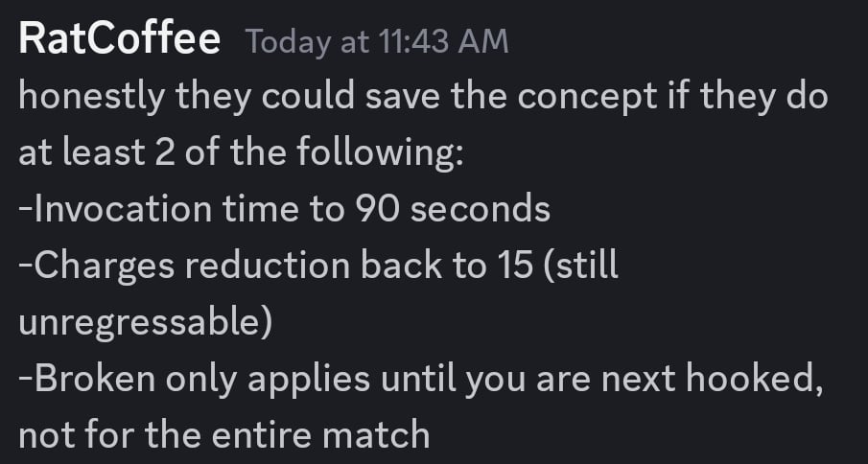Click the word unregressable)

pos(146,323)
